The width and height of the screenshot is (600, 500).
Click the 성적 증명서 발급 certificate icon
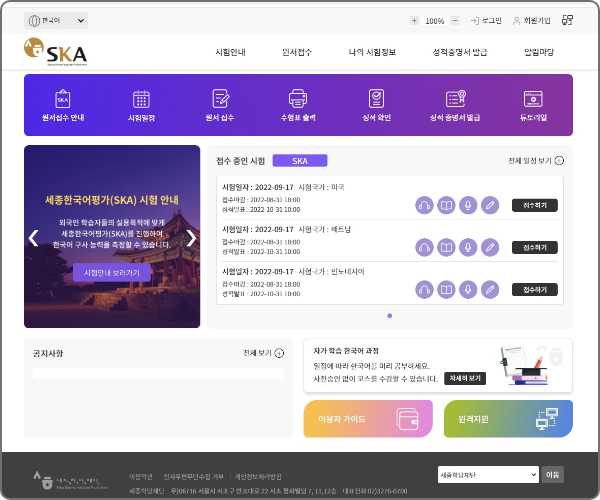click(x=455, y=99)
